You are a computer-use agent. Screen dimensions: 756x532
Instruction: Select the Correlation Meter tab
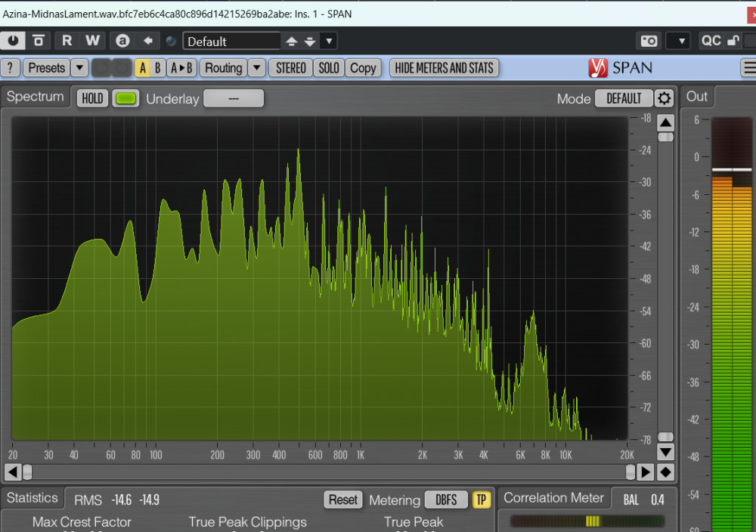[x=553, y=498]
